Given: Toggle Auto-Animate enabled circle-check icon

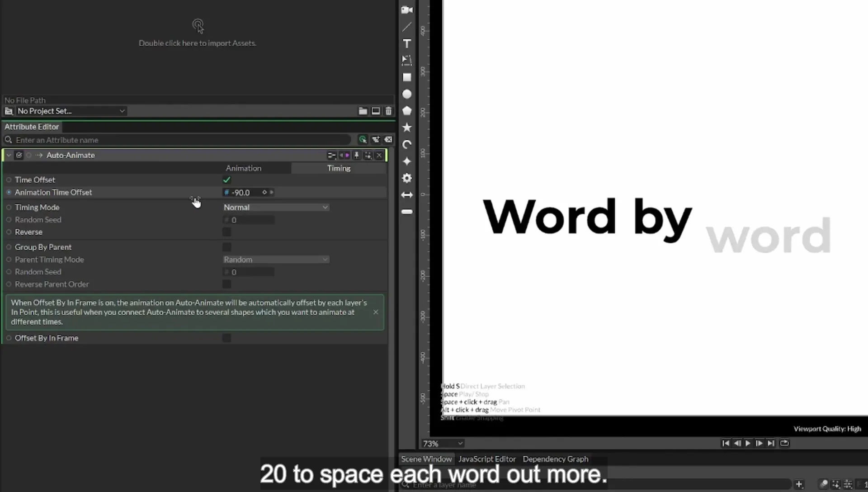Looking at the screenshot, I should [19, 155].
